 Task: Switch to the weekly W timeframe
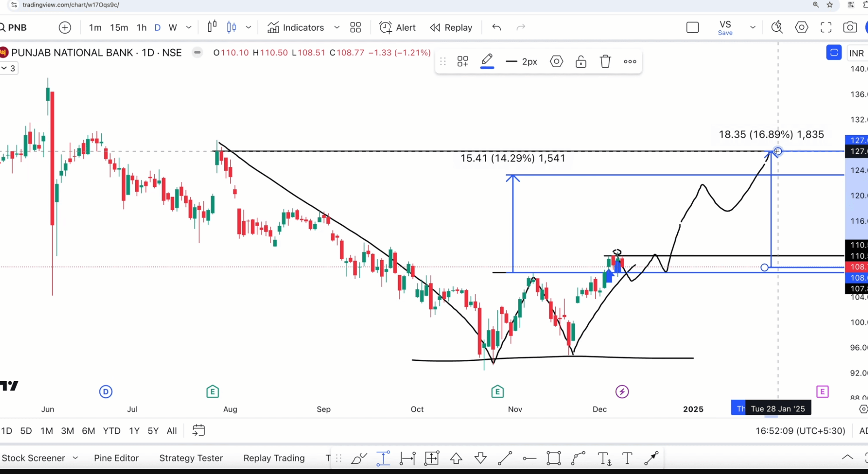(173, 27)
